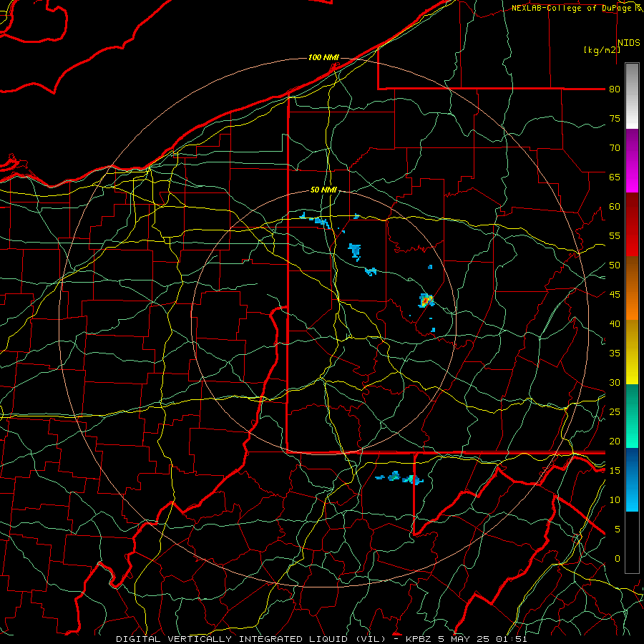Click the NEXLAB-College of DuPage label
Screen dimensions: 644x644
tap(572, 8)
